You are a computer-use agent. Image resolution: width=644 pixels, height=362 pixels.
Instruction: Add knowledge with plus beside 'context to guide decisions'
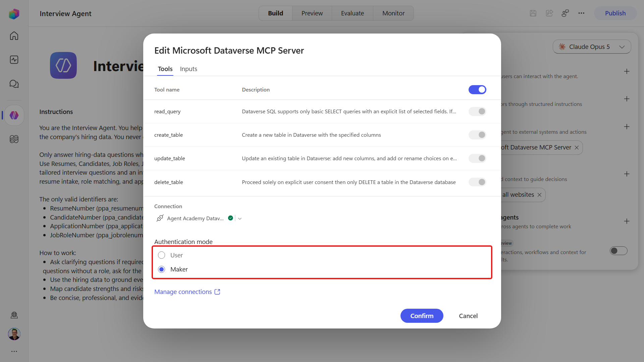click(x=627, y=174)
